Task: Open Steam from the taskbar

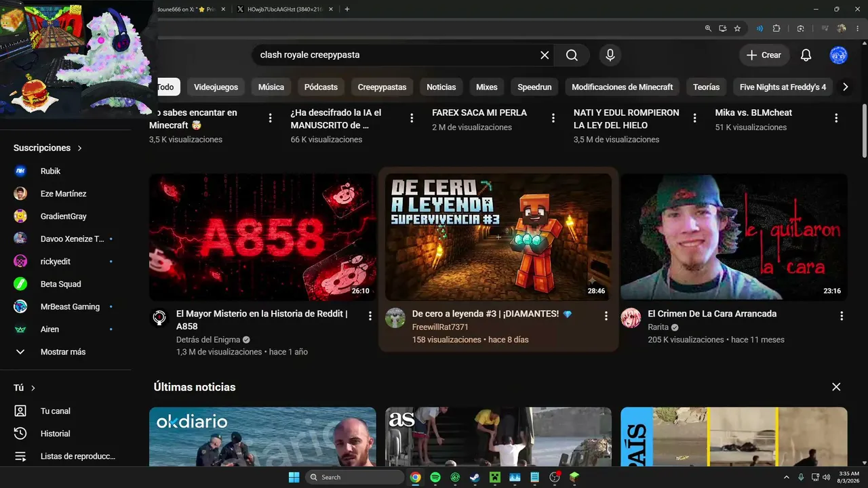Action: [x=475, y=477]
